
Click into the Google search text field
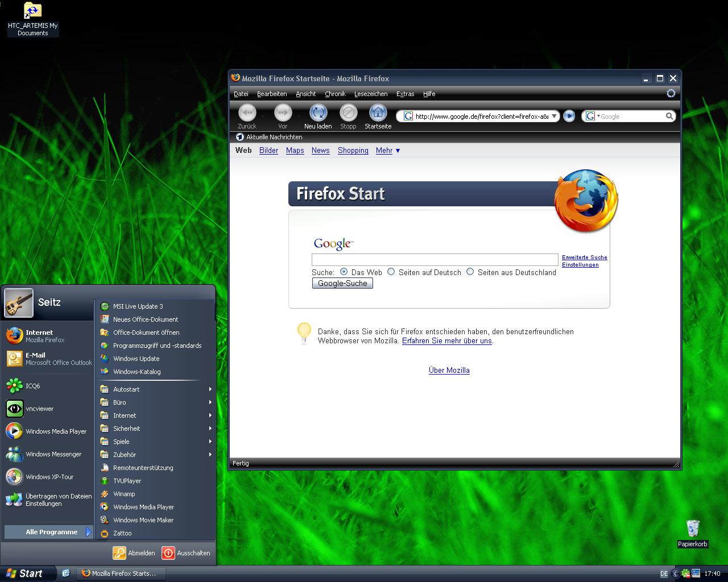pyautogui.click(x=435, y=260)
